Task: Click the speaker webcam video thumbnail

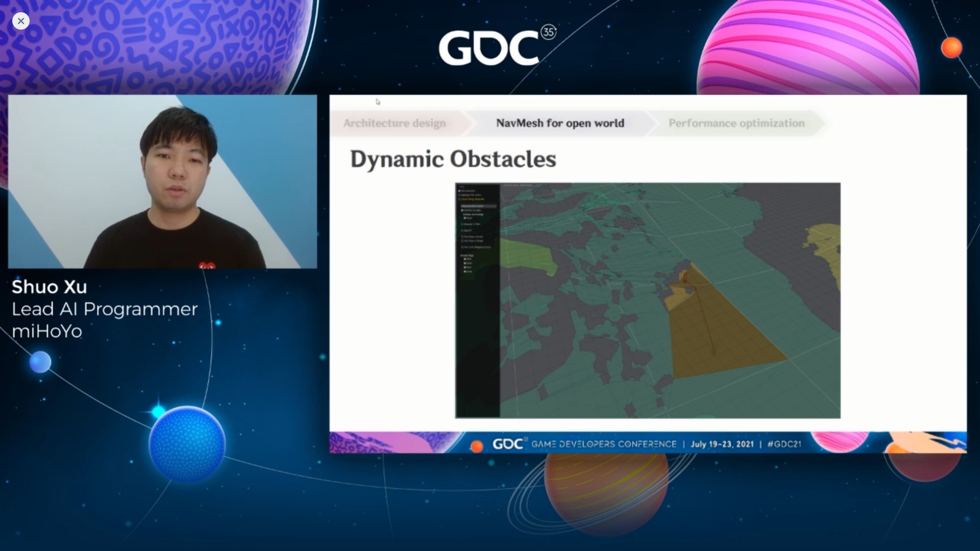Action: [162, 182]
